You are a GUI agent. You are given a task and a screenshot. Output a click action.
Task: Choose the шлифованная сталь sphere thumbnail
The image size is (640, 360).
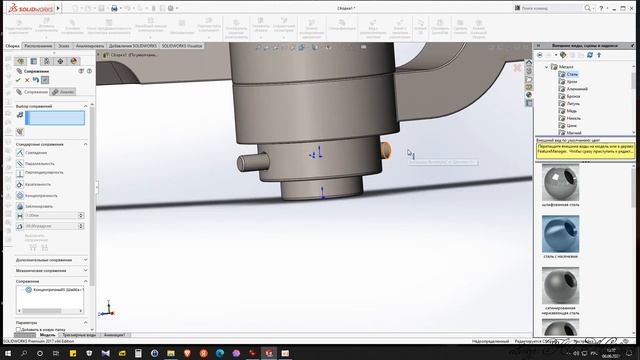click(560, 182)
